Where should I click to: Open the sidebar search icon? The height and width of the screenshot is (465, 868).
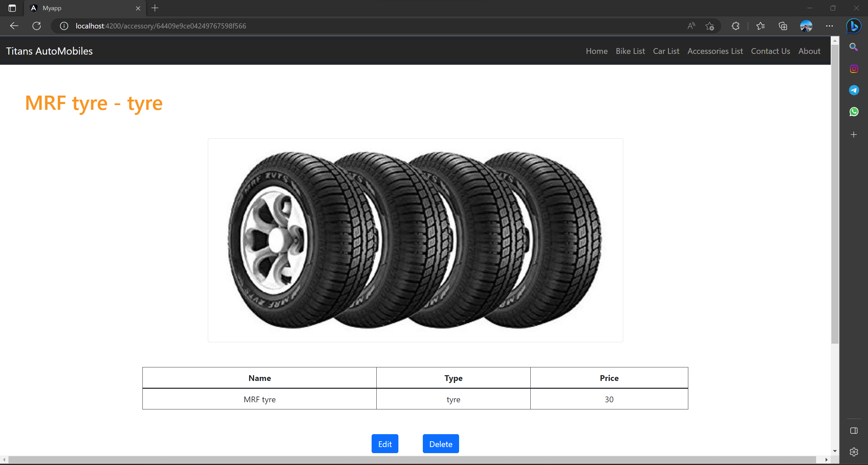854,47
